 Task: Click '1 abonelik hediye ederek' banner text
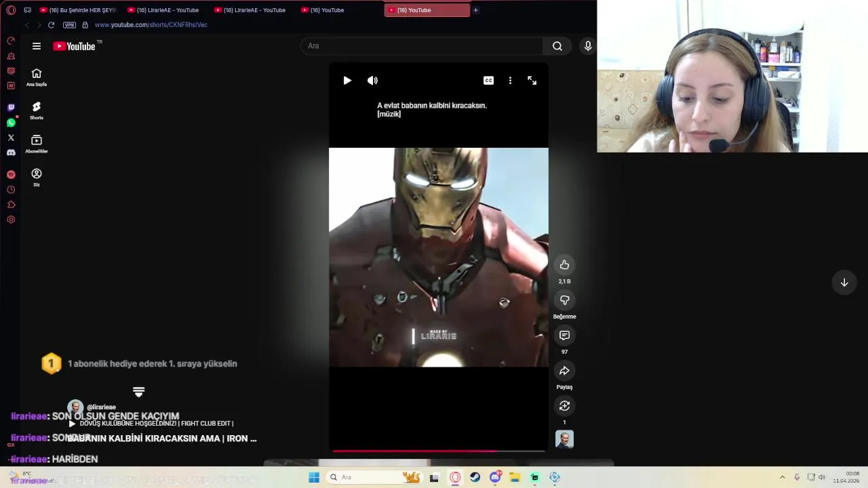(153, 364)
